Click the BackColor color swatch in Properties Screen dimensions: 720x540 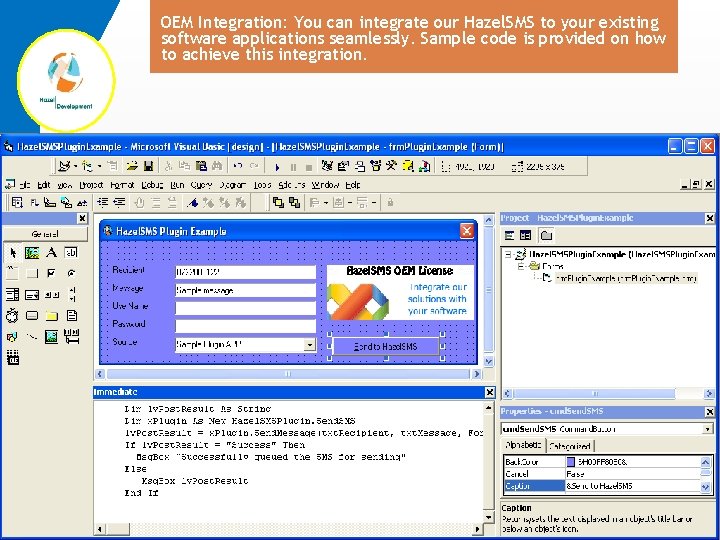[571, 462]
